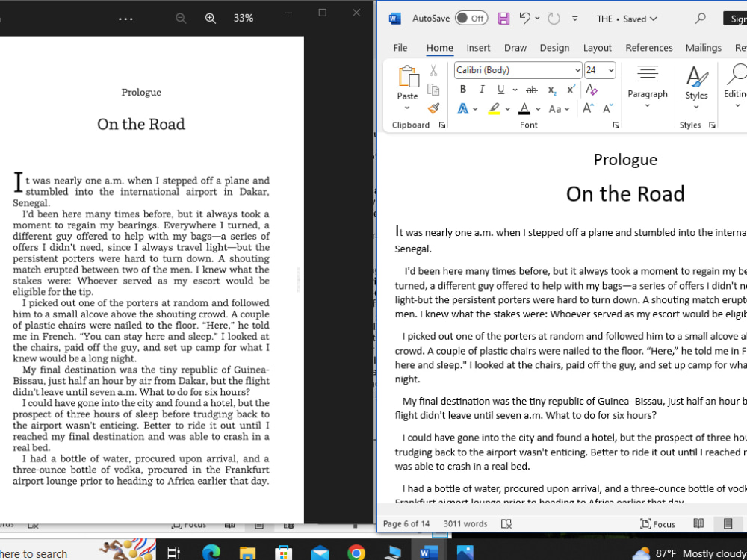Open Change Case Aa menu
The height and width of the screenshot is (560, 747).
point(559,109)
